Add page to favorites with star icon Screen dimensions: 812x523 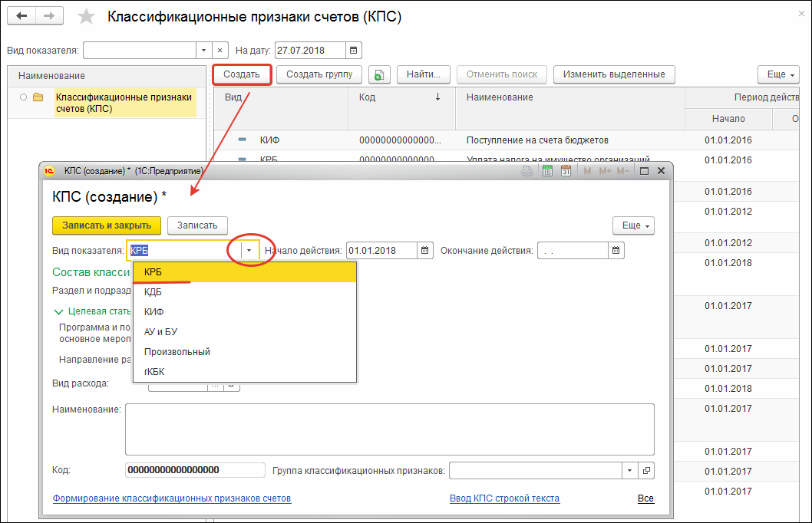[x=86, y=17]
